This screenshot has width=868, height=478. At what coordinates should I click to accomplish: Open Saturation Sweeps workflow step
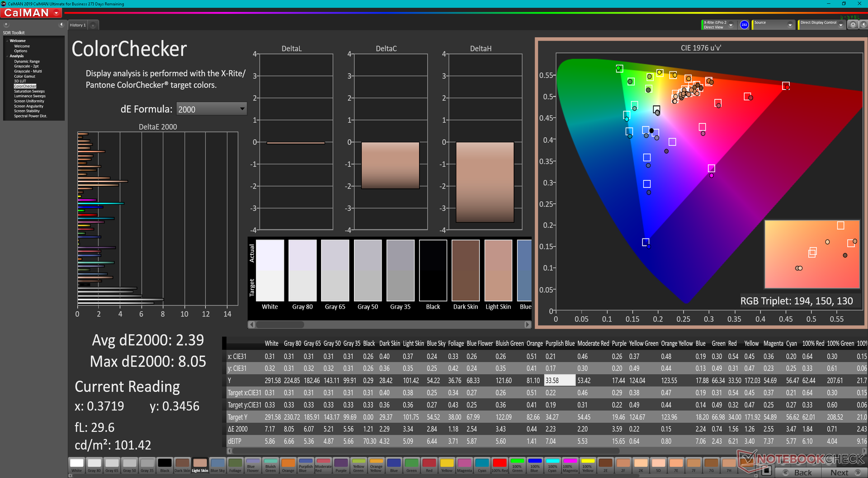29,91
